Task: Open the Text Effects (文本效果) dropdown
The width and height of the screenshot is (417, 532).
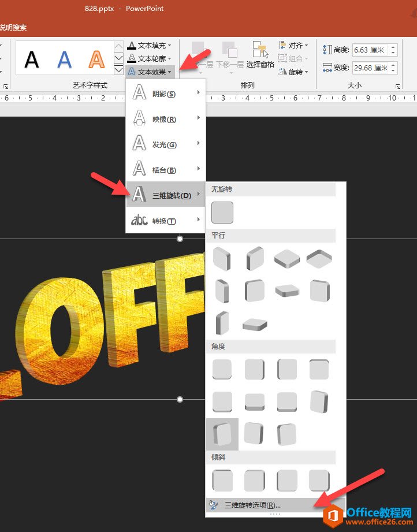Action: pos(150,72)
